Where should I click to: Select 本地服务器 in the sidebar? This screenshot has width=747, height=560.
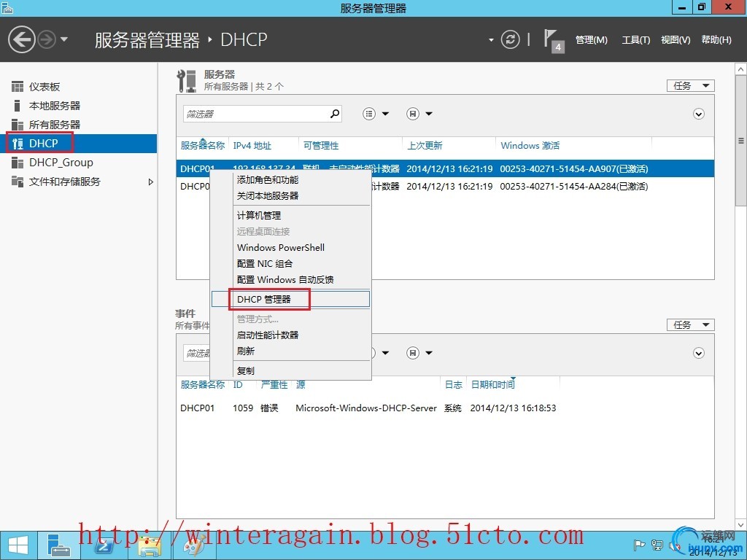(55, 106)
